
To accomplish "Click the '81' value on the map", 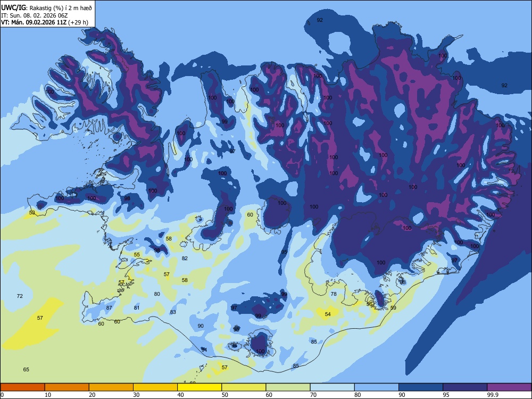I will point(136,307).
